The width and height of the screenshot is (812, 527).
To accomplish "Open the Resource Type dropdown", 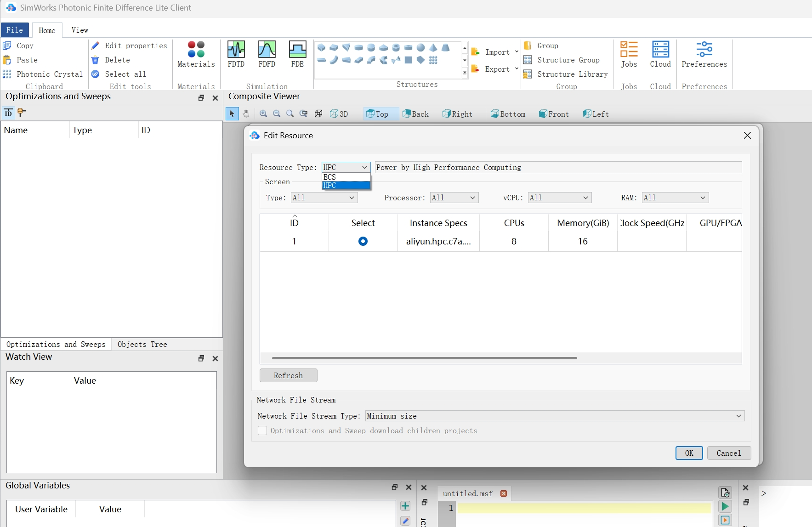I will 346,167.
